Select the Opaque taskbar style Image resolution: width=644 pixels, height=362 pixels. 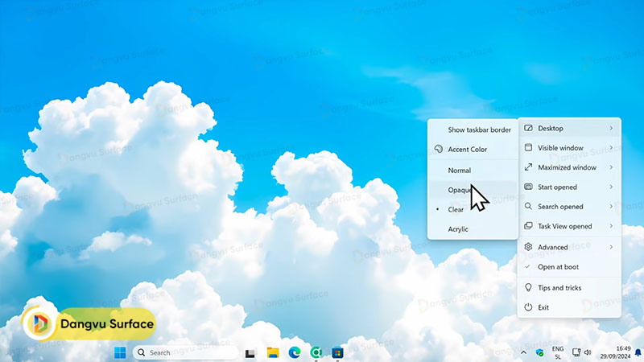pyautogui.click(x=473, y=190)
